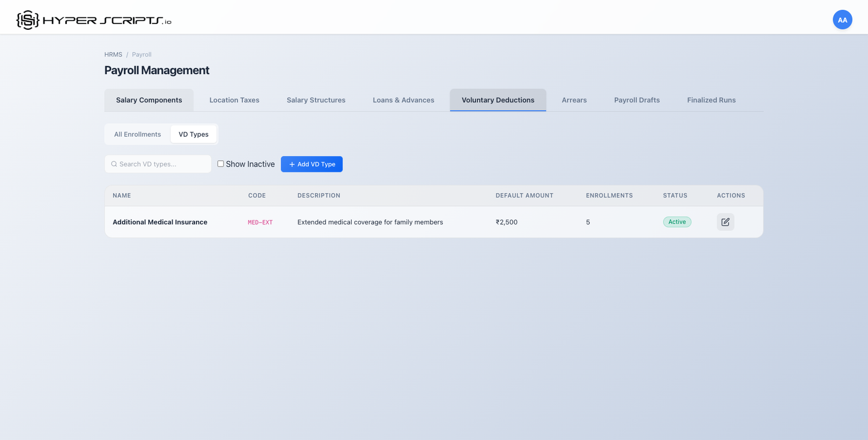
Task: Go to the Salary Structures tab
Action: pos(316,100)
